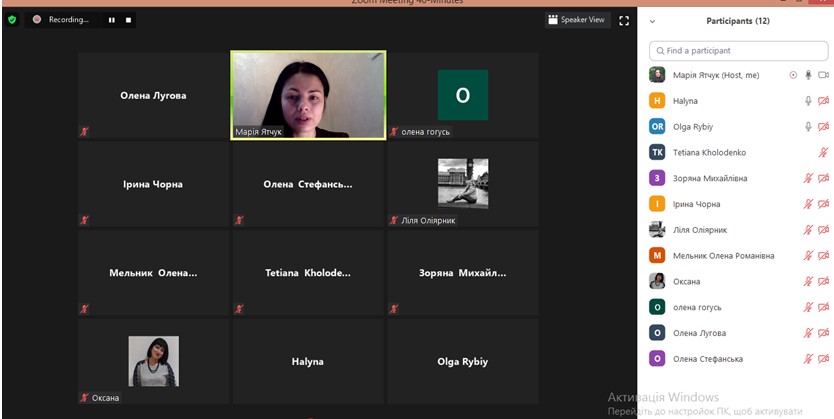Click the Find a participant search field
The width and height of the screenshot is (834, 419).
pos(738,50)
